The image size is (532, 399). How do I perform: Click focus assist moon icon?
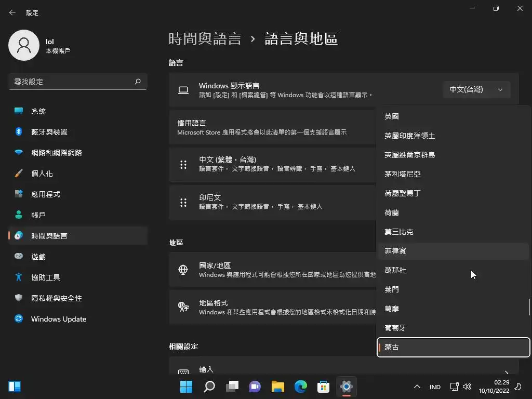click(x=518, y=387)
